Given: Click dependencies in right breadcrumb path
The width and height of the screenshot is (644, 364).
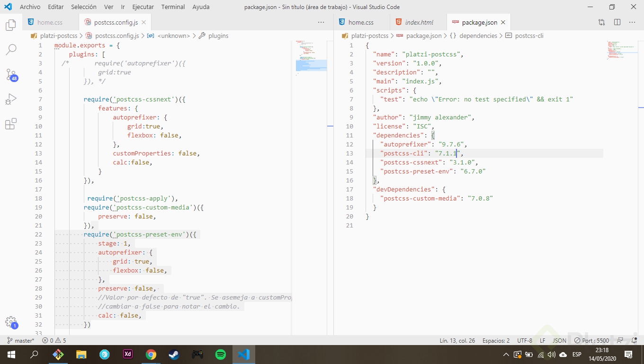Looking at the screenshot, I should (478, 36).
